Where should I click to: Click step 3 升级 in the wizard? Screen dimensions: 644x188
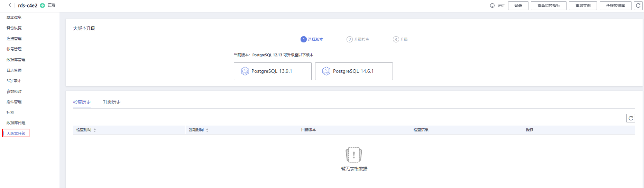click(x=401, y=39)
